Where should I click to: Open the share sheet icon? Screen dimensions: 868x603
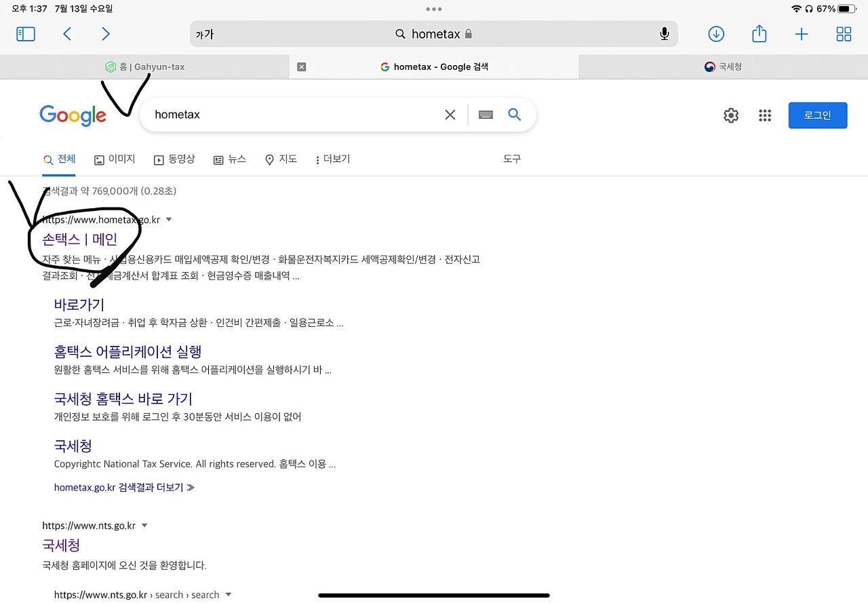[x=759, y=33]
